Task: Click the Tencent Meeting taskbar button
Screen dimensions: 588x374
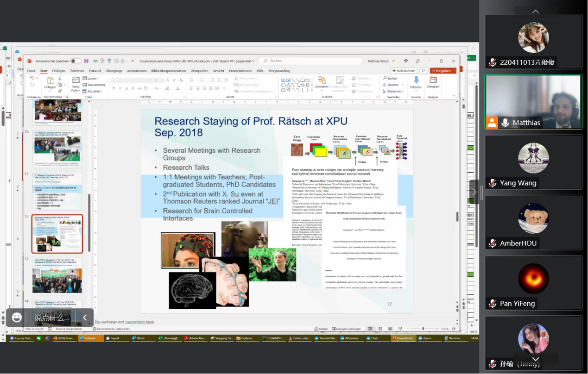Action: 326,338
